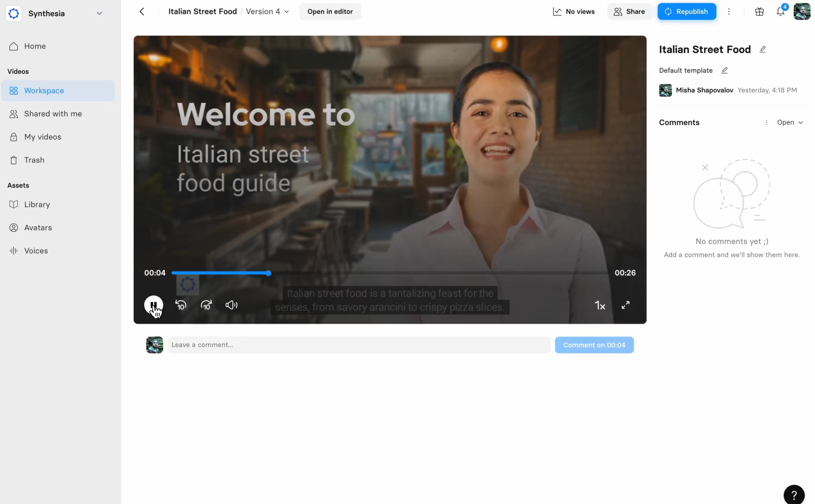Type in the Leave a comment field
Viewport: 815px width, 504px height.
pos(359,345)
